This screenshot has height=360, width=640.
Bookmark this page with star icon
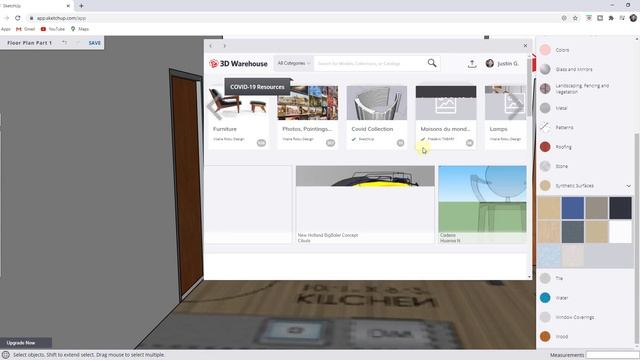(575, 18)
